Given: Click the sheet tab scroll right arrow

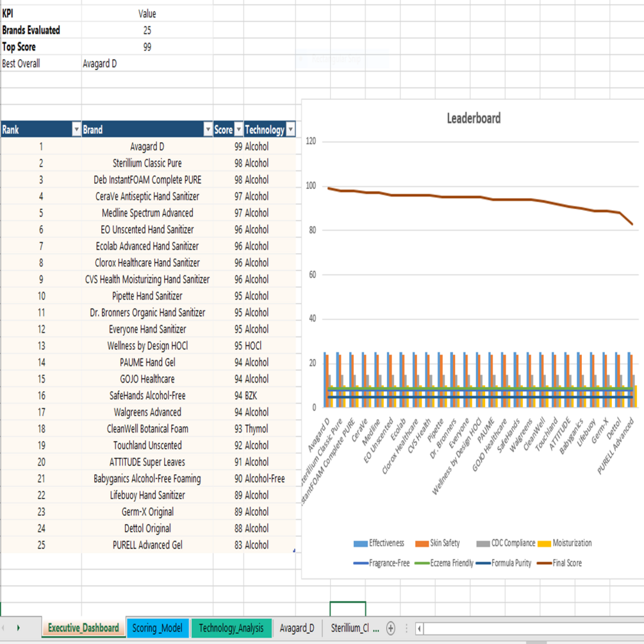Looking at the screenshot, I should (18, 628).
